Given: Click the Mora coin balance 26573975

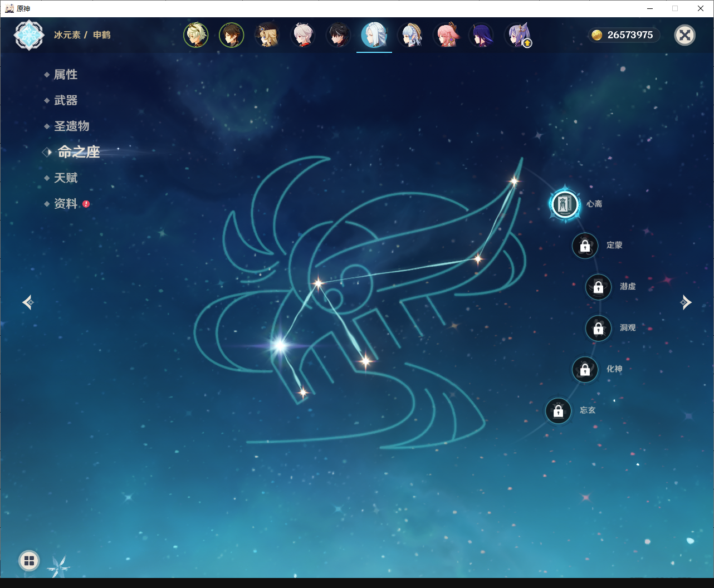Looking at the screenshot, I should [x=623, y=35].
